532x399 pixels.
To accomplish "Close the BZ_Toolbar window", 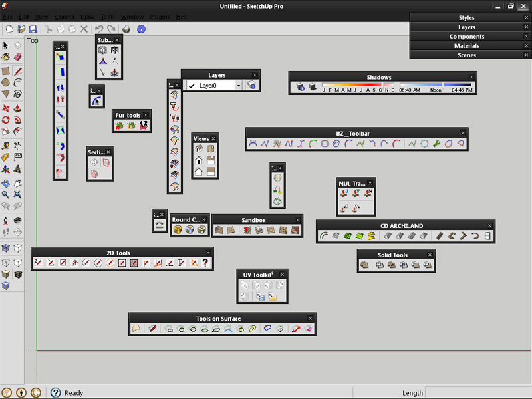I will pyautogui.click(x=462, y=134).
